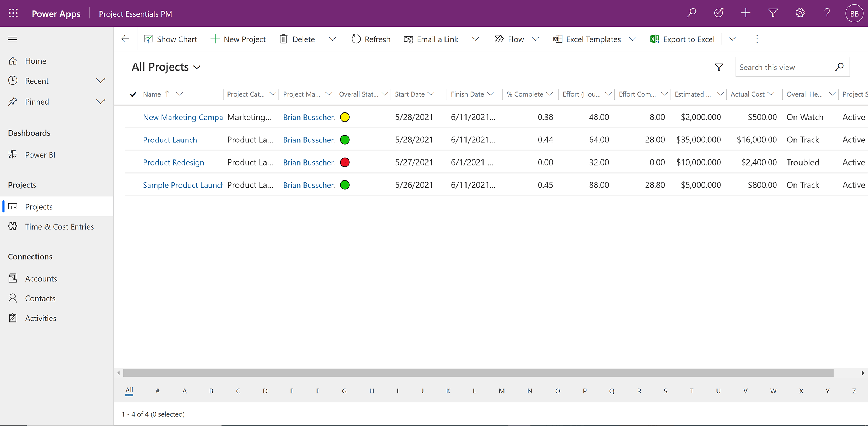Image resolution: width=868 pixels, height=426 pixels.
Task: Click the Export to Excel icon
Action: coord(654,39)
